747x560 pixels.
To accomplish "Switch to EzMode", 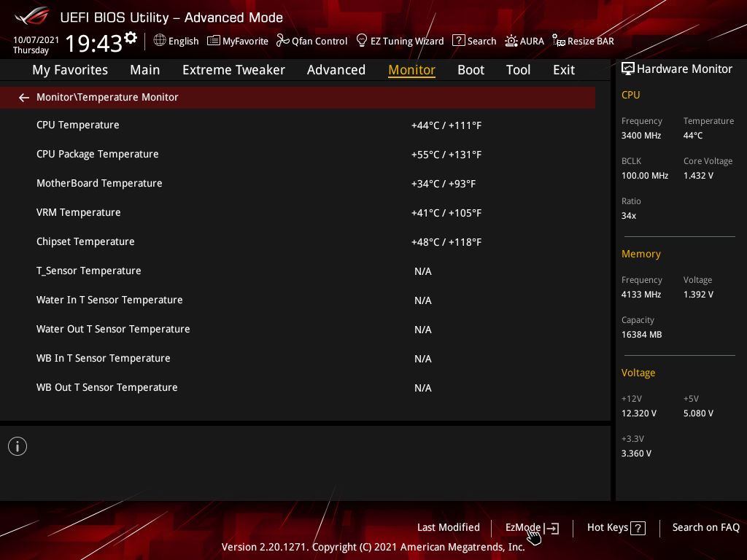I will coord(523,528).
